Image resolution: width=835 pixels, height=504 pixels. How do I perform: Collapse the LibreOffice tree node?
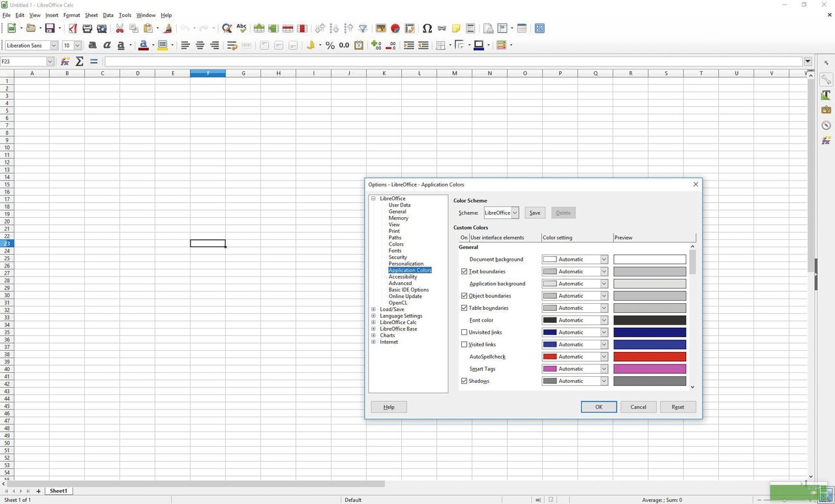[374, 198]
